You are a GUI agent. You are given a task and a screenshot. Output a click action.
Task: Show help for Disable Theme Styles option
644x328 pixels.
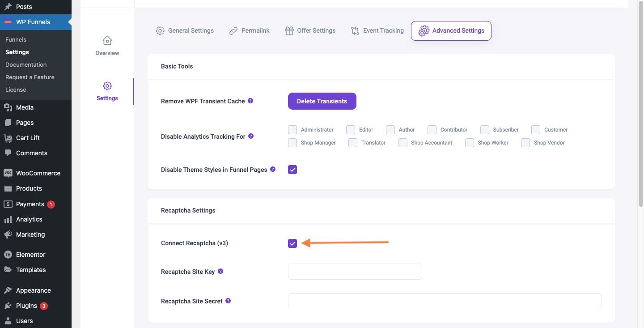pyautogui.click(x=273, y=169)
